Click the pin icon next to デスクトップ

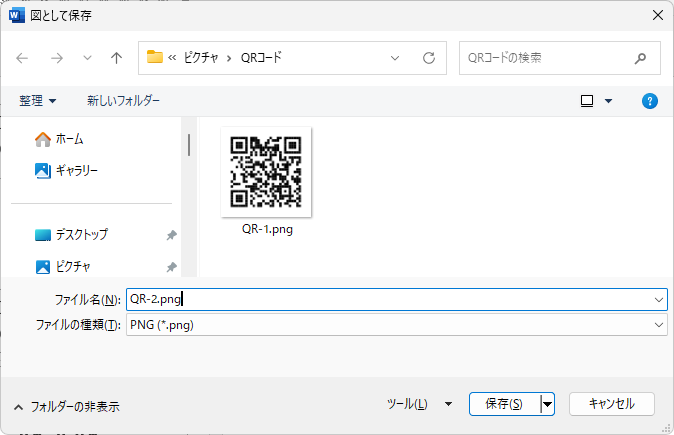[x=171, y=235]
